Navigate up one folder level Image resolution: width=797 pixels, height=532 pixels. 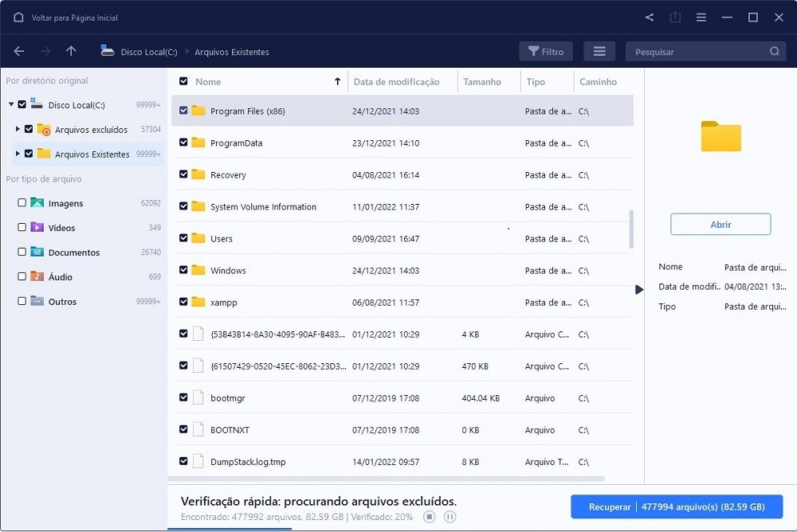71,52
